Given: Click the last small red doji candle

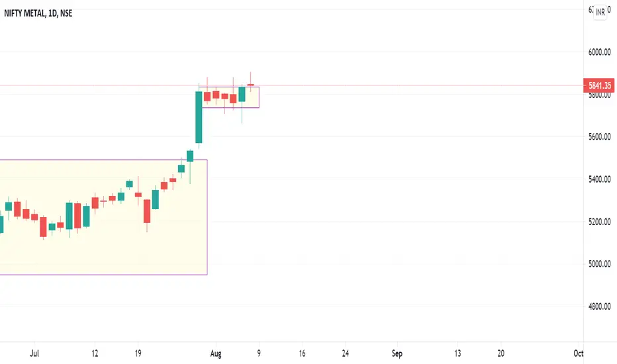Looking at the screenshot, I should [251, 84].
